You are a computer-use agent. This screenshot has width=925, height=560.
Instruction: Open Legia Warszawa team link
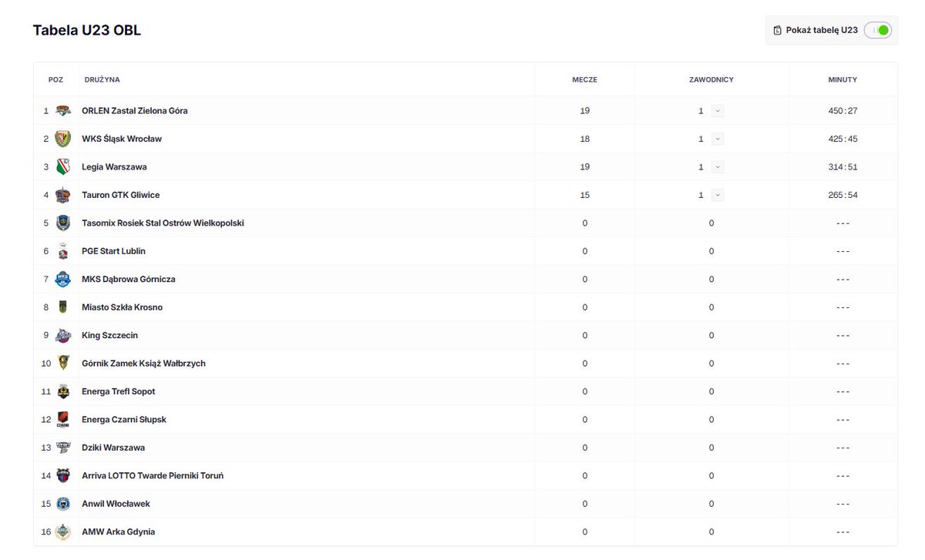(114, 167)
